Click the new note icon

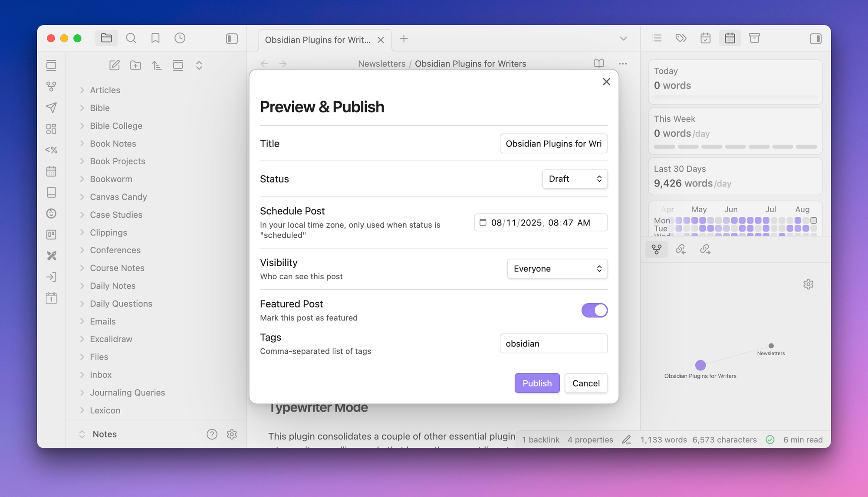pos(115,65)
